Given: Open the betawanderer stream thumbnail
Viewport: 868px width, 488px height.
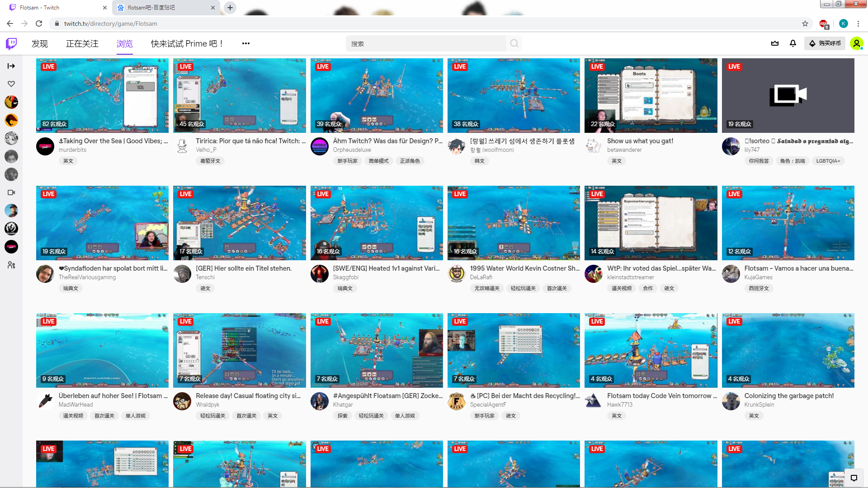Looking at the screenshot, I should coord(651,95).
